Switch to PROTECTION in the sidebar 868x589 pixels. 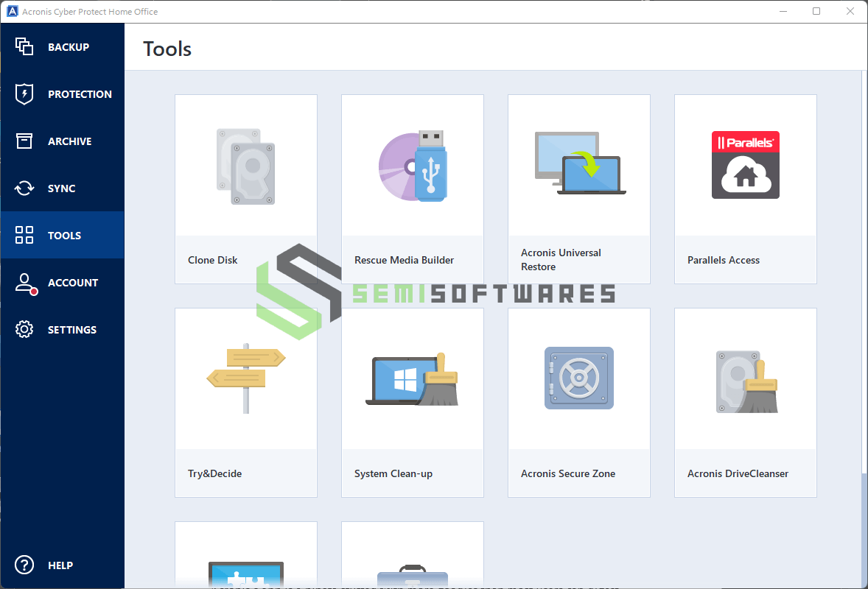[x=63, y=94]
